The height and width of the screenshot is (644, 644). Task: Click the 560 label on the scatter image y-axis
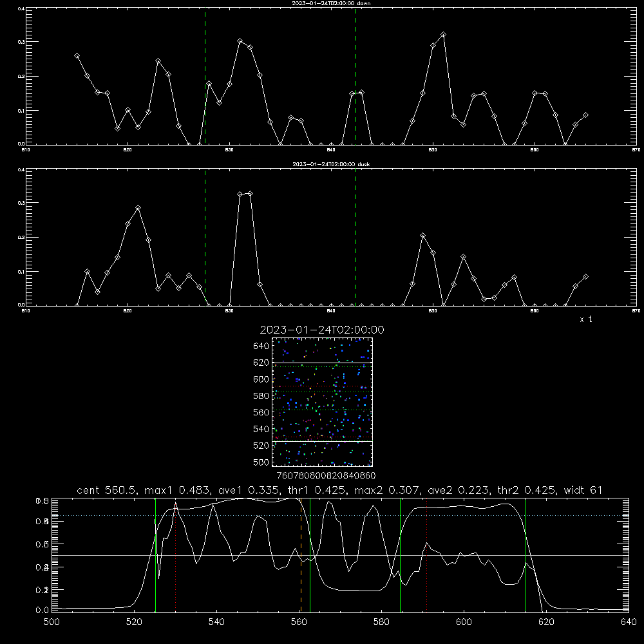click(x=261, y=412)
